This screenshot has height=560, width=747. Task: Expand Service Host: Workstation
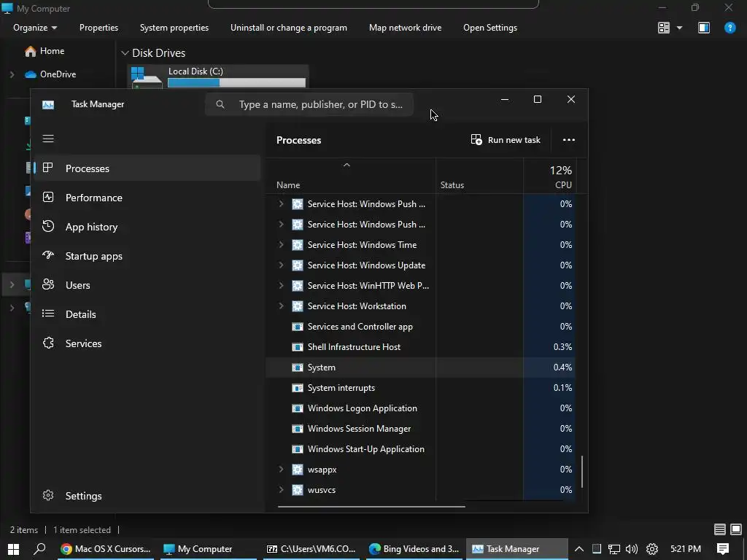pos(281,306)
